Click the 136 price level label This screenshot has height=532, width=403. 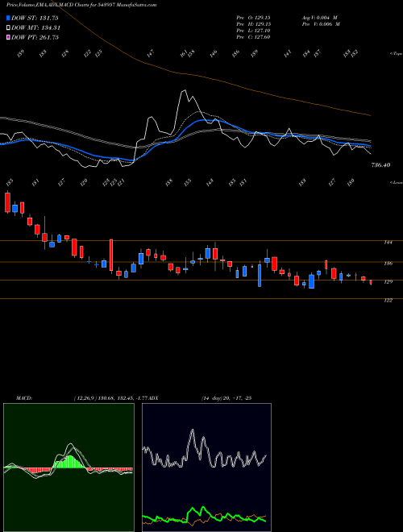(x=388, y=264)
